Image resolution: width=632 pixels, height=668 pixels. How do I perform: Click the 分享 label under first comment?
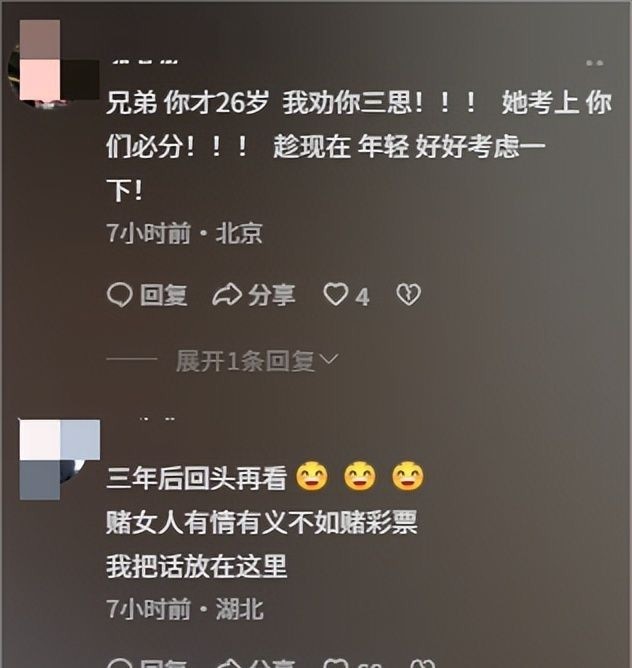click(272, 295)
